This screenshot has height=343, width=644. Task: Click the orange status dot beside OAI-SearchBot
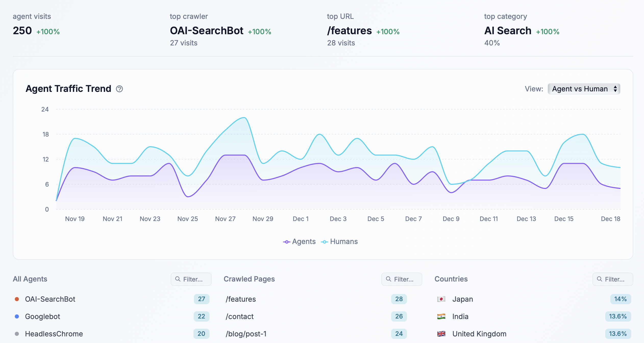pos(17,299)
